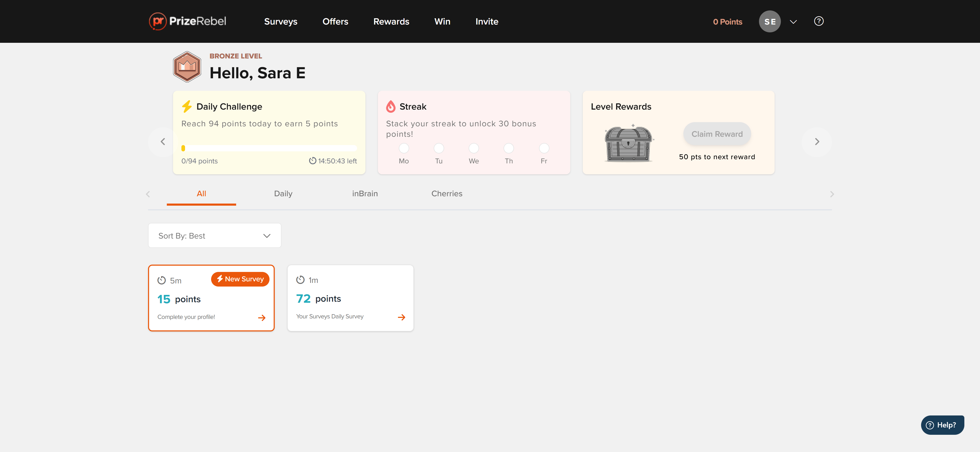Click the Daily Challenge progress bar
This screenshot has height=452, width=980.
pyautogui.click(x=269, y=148)
